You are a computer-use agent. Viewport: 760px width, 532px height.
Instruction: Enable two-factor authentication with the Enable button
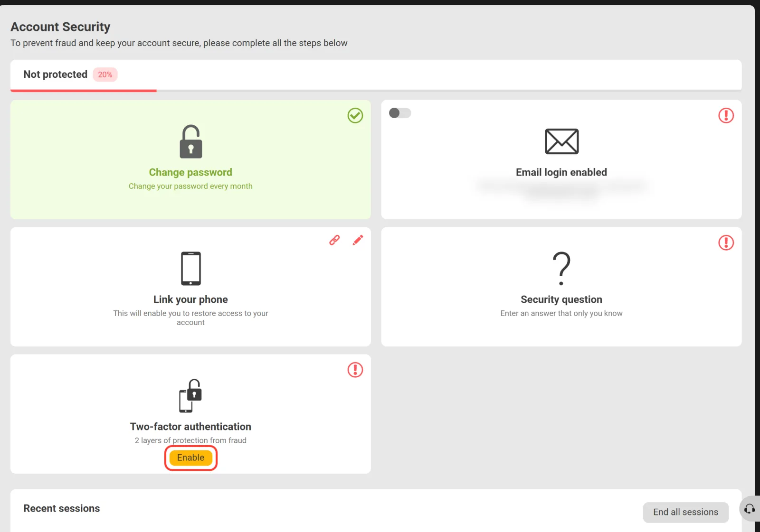pos(191,458)
